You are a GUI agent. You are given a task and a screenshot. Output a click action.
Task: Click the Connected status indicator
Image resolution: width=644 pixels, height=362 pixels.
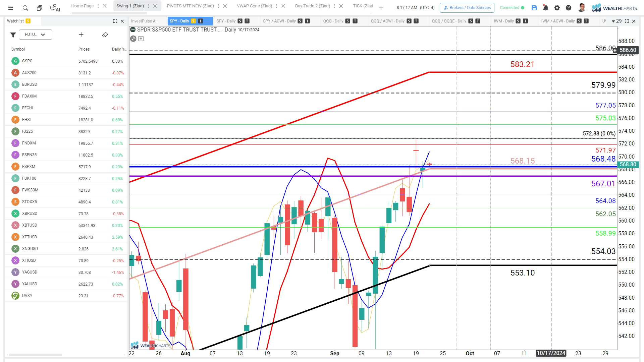point(512,8)
